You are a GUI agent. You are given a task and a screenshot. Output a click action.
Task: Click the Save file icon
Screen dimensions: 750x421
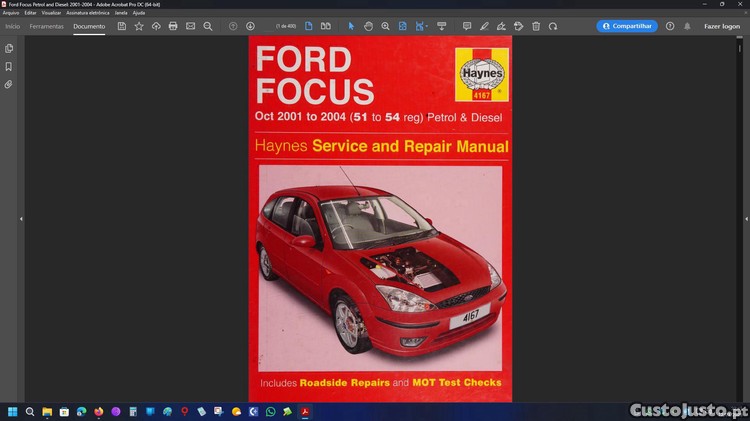[122, 26]
